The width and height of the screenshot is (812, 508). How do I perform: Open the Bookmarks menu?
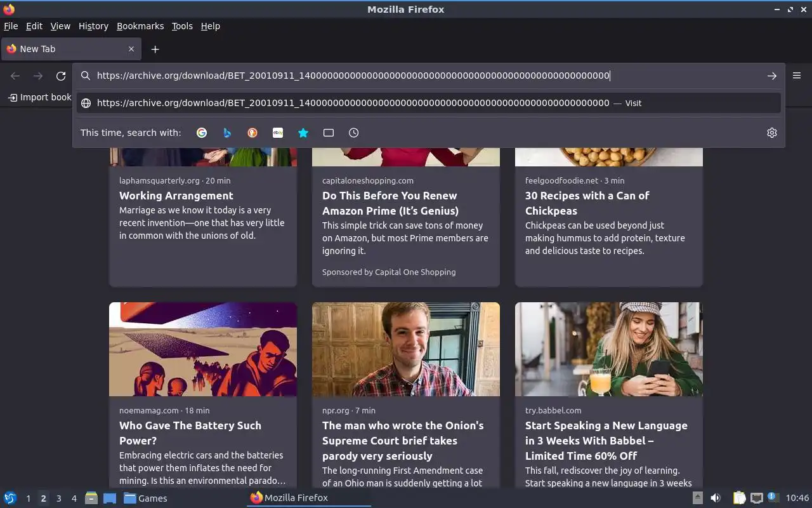coord(140,26)
